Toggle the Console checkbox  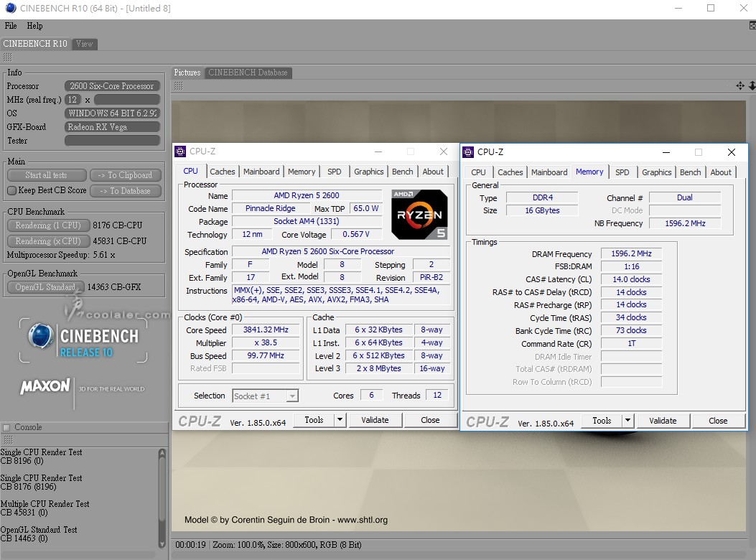tap(6, 427)
